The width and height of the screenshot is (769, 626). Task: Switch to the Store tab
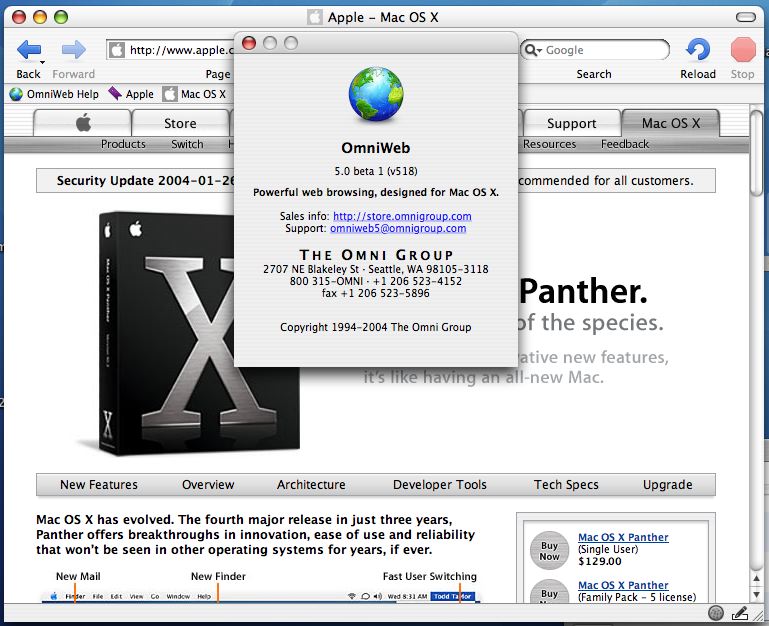(x=180, y=123)
